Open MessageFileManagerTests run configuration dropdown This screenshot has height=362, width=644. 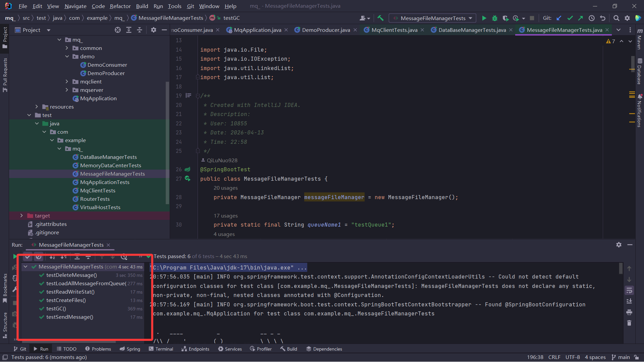[x=433, y=18]
